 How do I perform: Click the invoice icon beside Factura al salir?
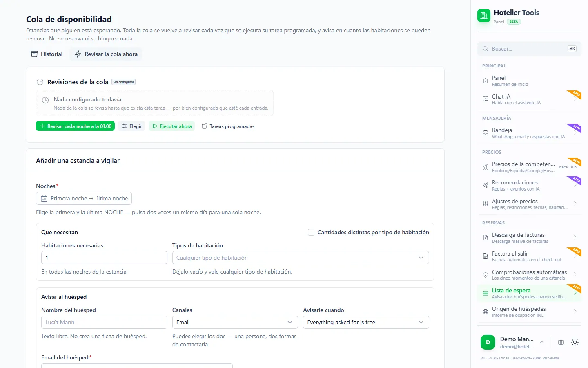(x=486, y=256)
